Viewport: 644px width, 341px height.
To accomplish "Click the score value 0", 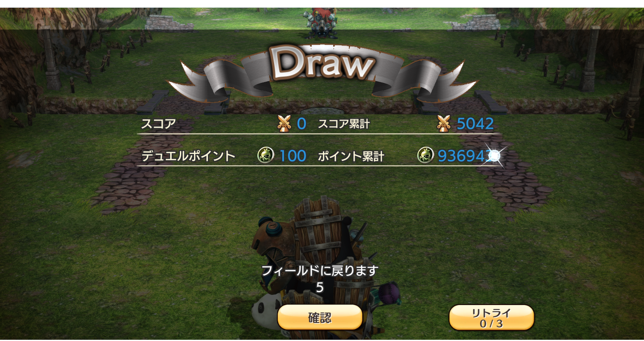I will pyautogui.click(x=302, y=124).
